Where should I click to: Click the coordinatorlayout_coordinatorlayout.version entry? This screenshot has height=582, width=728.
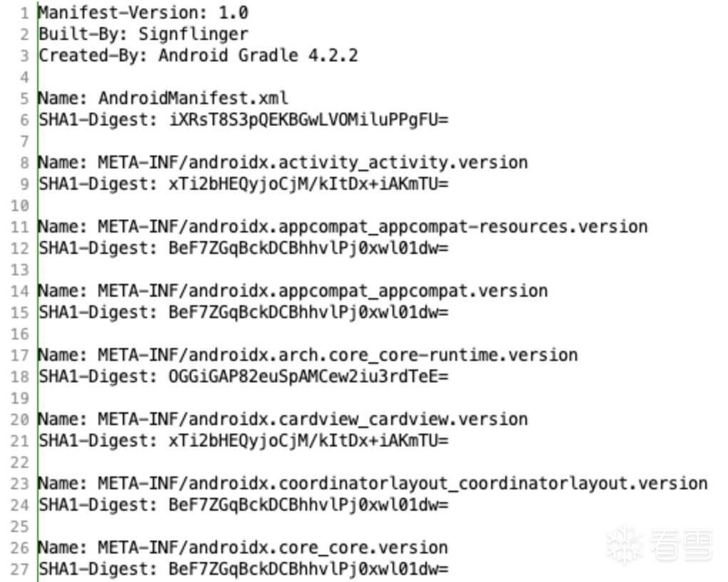click(403, 484)
